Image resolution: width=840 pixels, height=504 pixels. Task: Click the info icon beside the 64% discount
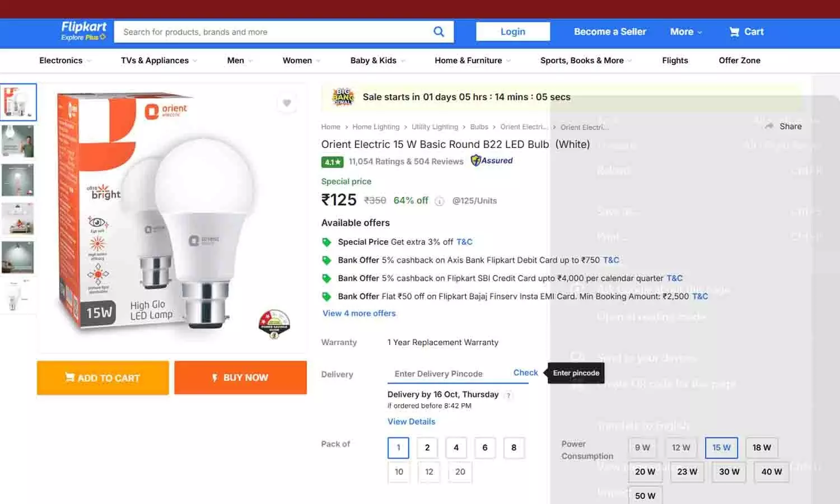point(440,201)
